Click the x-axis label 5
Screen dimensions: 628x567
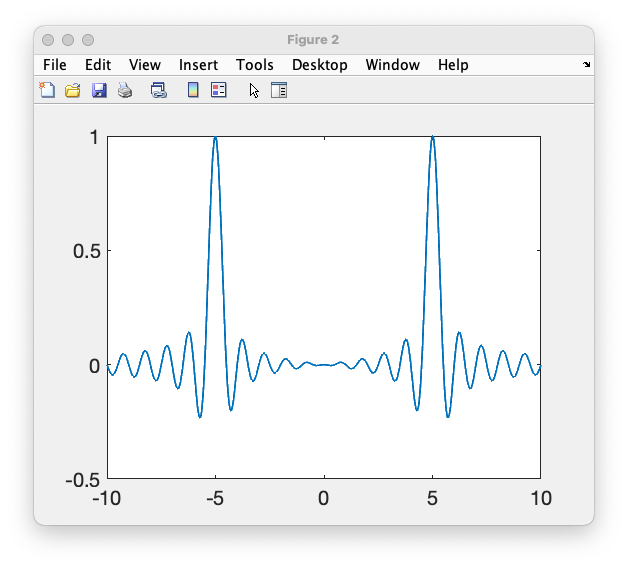[432, 499]
